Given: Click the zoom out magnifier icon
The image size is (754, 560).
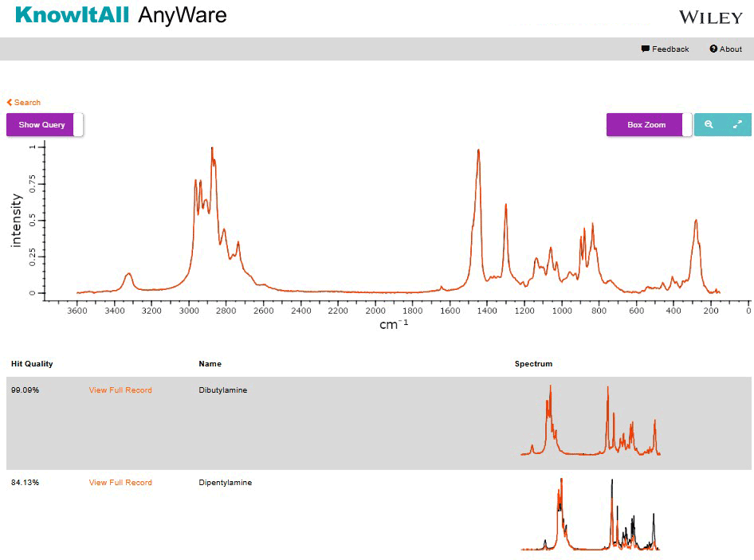Looking at the screenshot, I should pyautogui.click(x=709, y=124).
